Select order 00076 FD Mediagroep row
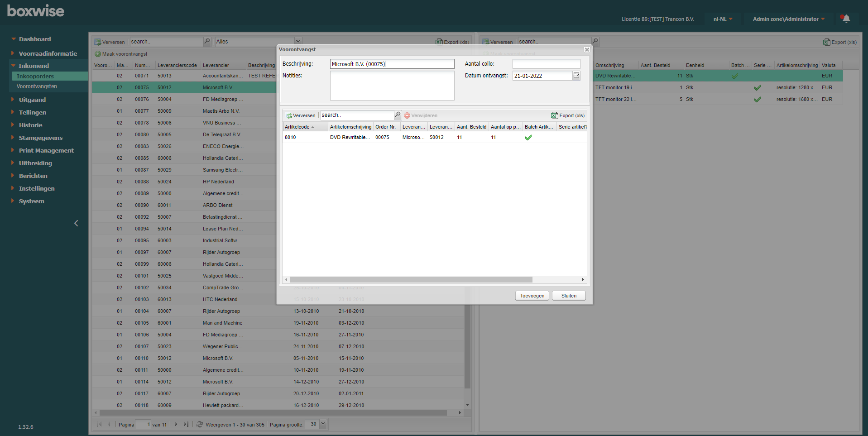 tap(184, 99)
